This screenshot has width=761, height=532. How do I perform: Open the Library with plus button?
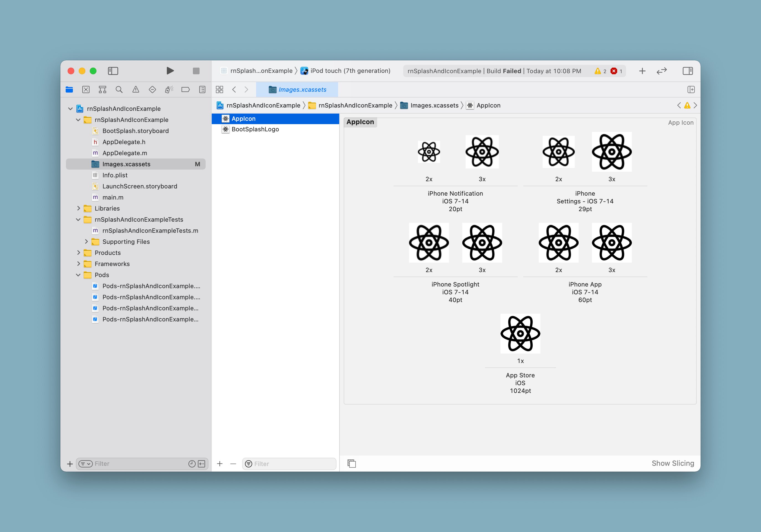tap(642, 71)
